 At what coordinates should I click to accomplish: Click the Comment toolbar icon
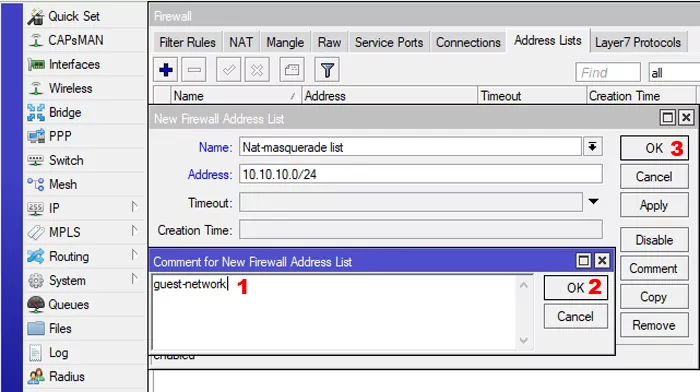click(292, 70)
